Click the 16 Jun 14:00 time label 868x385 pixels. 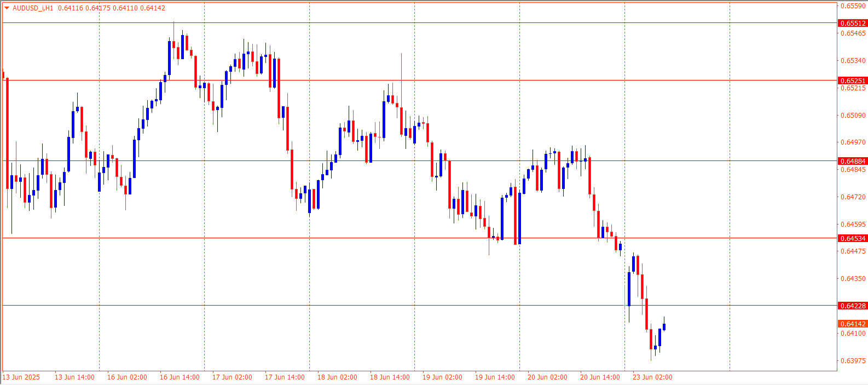point(180,377)
